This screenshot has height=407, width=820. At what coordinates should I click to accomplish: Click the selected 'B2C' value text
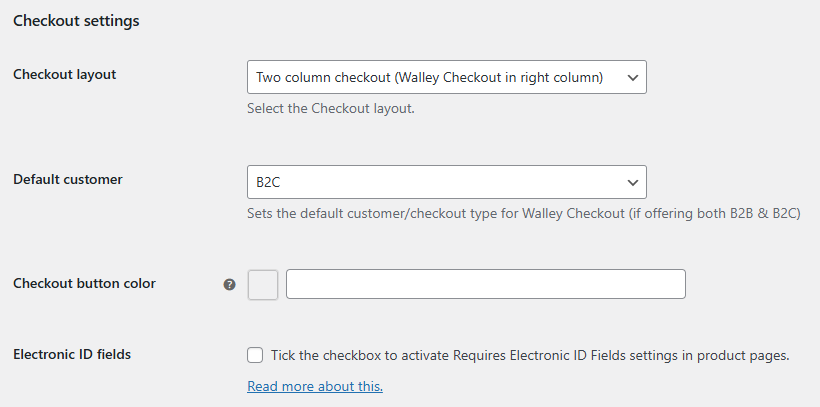pyautogui.click(x=268, y=183)
